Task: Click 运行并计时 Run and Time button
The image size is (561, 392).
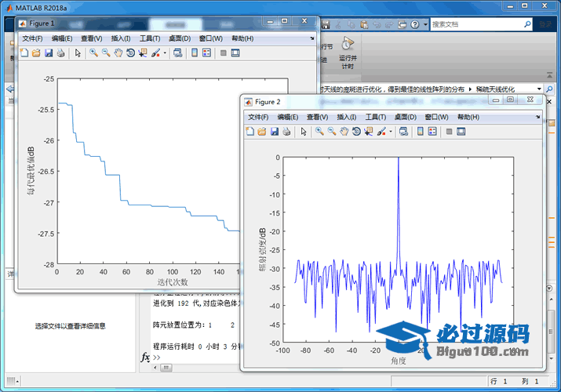Action: tap(348, 53)
